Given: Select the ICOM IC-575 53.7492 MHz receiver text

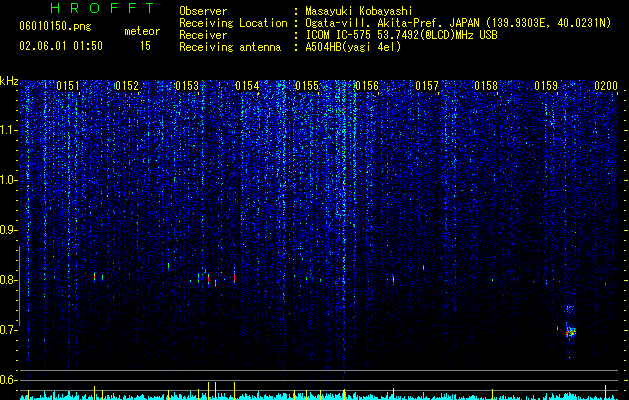Looking at the screenshot, I should [x=401, y=35].
